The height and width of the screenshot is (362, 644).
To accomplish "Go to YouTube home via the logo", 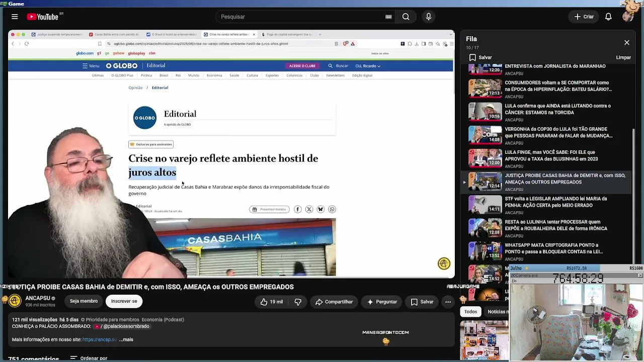I will coord(43,17).
